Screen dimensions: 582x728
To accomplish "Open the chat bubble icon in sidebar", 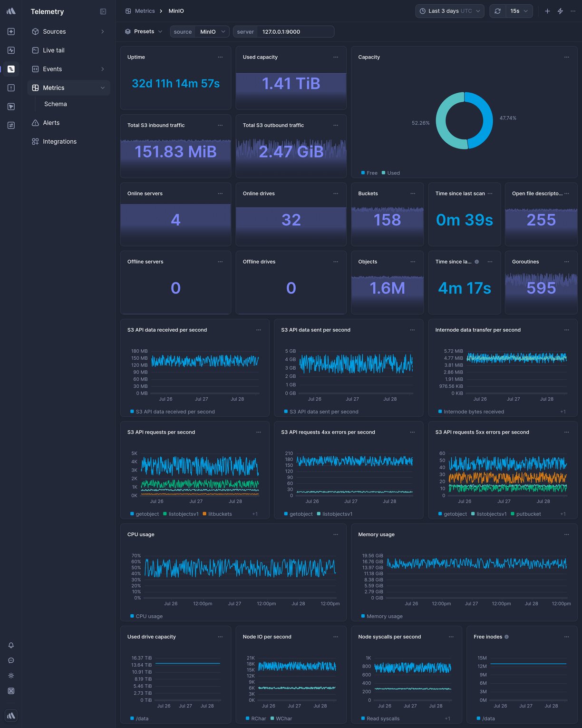I will (11, 660).
